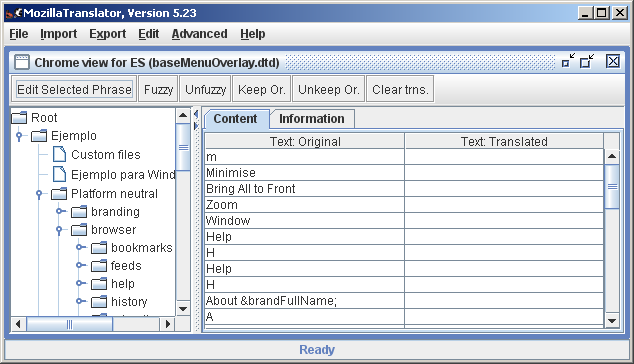Click the bookmarks folder icon
This screenshot has height=364, width=634.
point(99,248)
